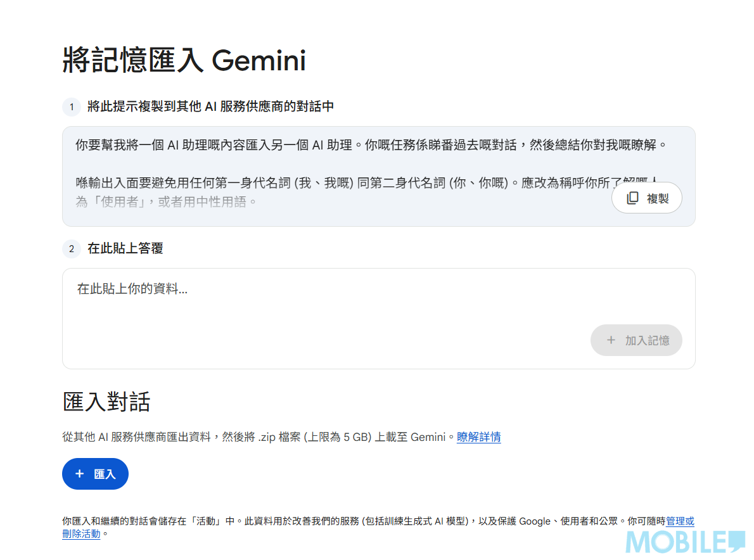This screenshot has width=754, height=560.
Task: Open the 管理或刪除活動 link
Action: (679, 521)
